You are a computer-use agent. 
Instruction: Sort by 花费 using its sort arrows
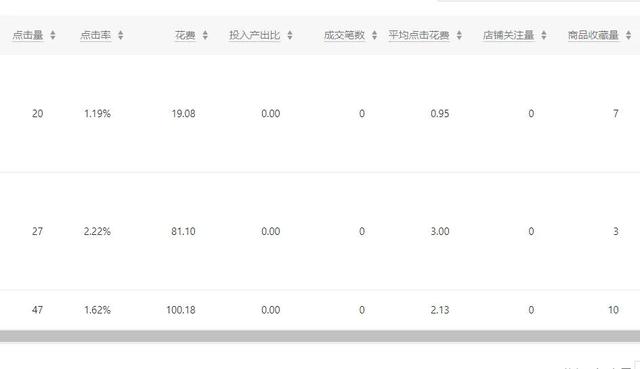(x=205, y=35)
